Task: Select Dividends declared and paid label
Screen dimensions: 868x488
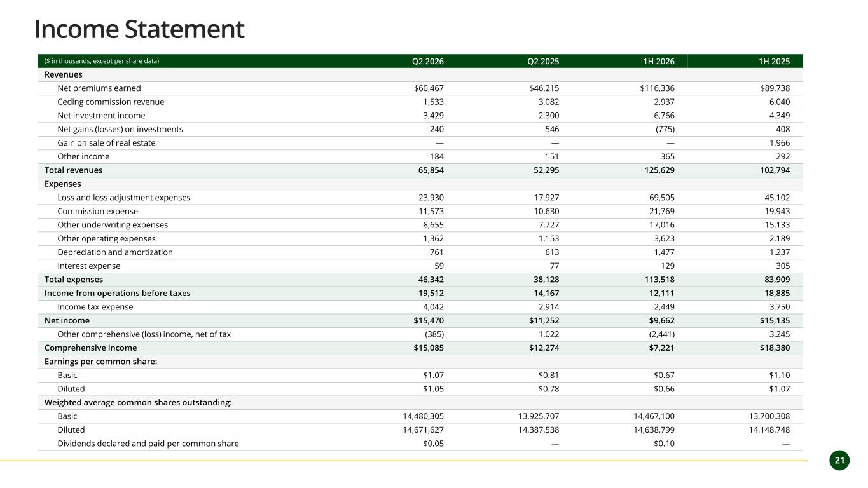Action: [x=148, y=444]
